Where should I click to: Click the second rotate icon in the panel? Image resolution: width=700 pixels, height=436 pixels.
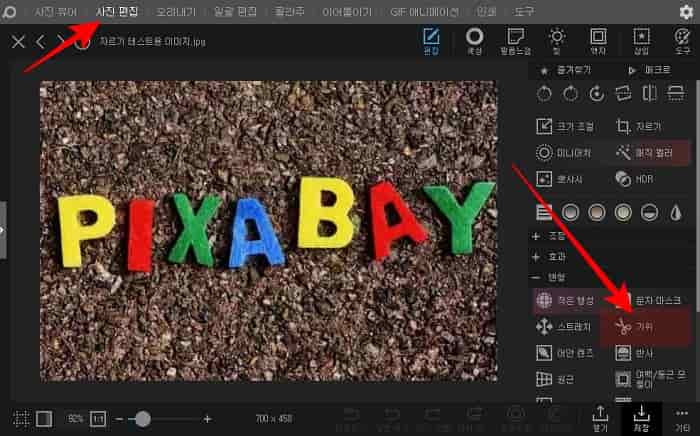pos(571,94)
